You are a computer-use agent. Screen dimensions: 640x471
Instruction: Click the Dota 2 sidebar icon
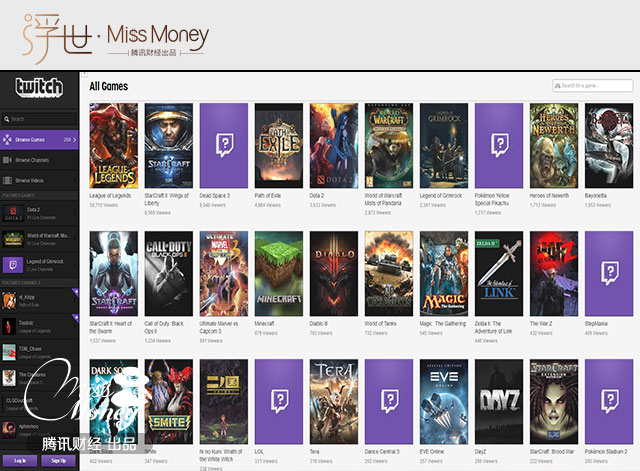(13, 213)
